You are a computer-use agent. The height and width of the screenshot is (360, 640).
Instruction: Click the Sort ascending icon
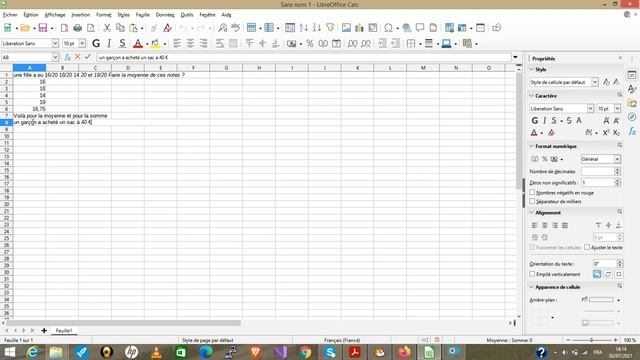(303, 28)
